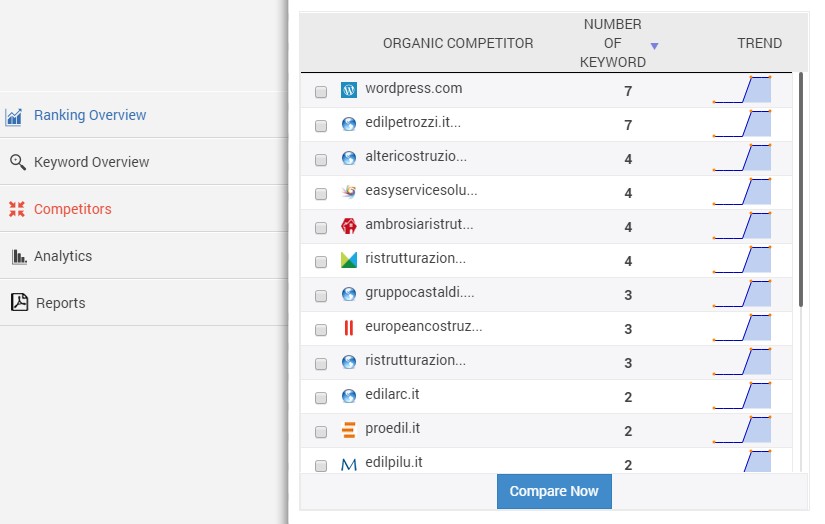Click the Compare Now button

point(554,491)
